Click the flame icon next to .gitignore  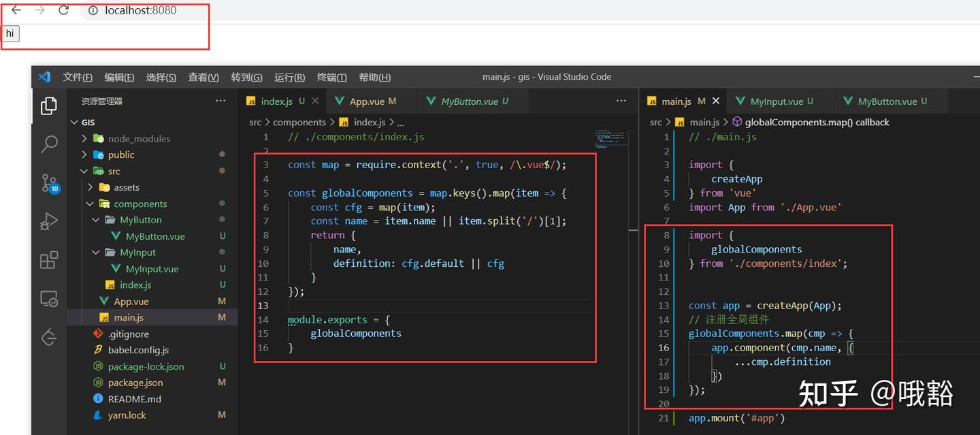point(97,334)
